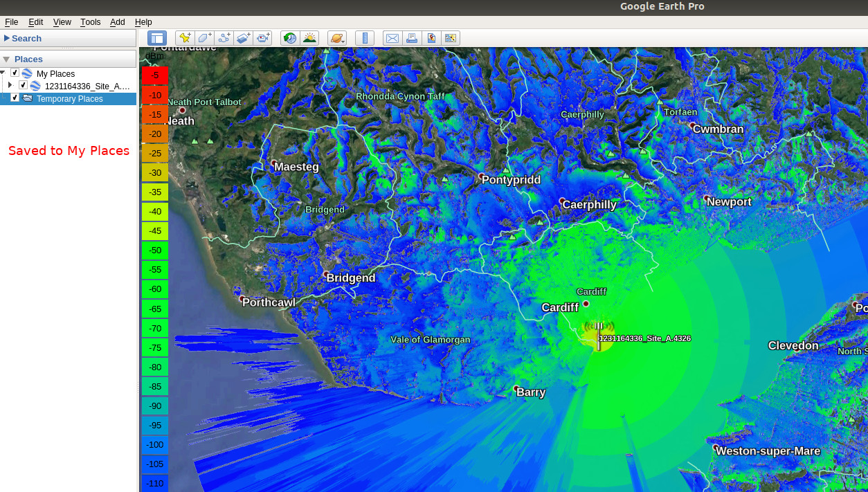
Task: Click the Vale of Glamorgan label
Action: 431,339
